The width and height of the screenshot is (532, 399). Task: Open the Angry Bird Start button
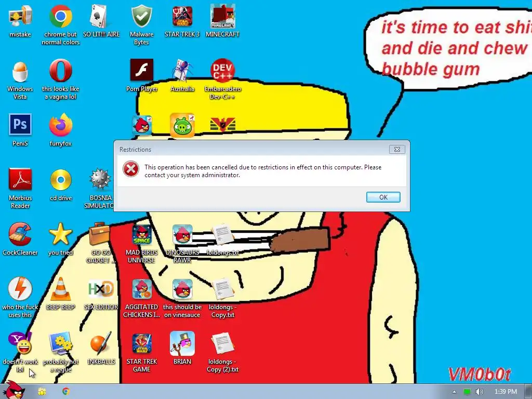tap(14, 390)
